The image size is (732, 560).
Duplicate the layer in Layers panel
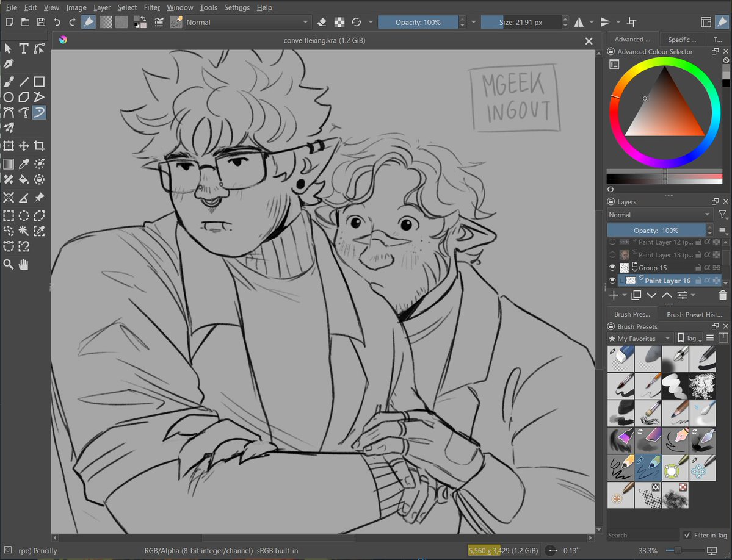click(636, 295)
